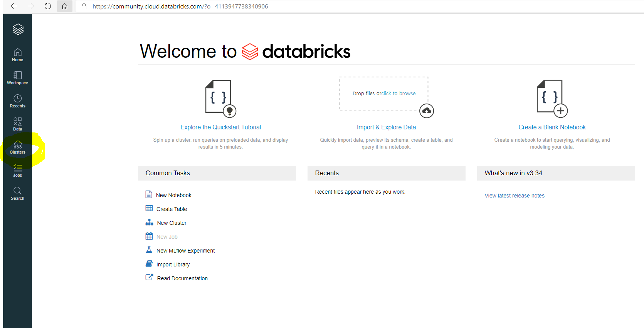Select New Cluster task

click(172, 223)
